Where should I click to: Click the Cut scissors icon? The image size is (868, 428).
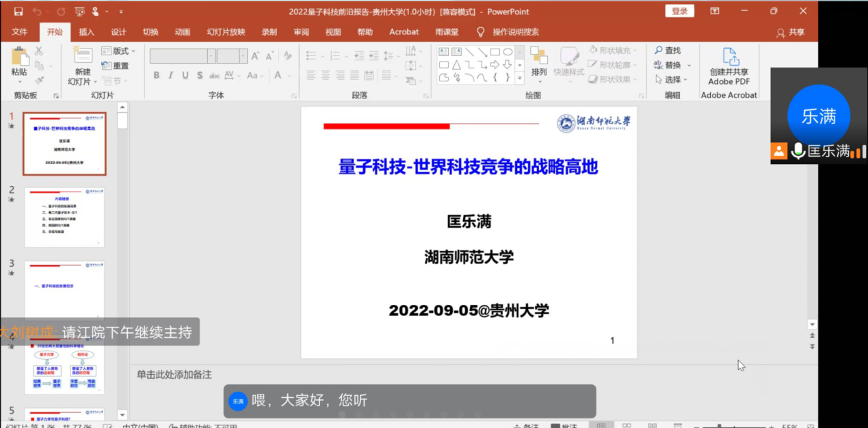pos(39,51)
